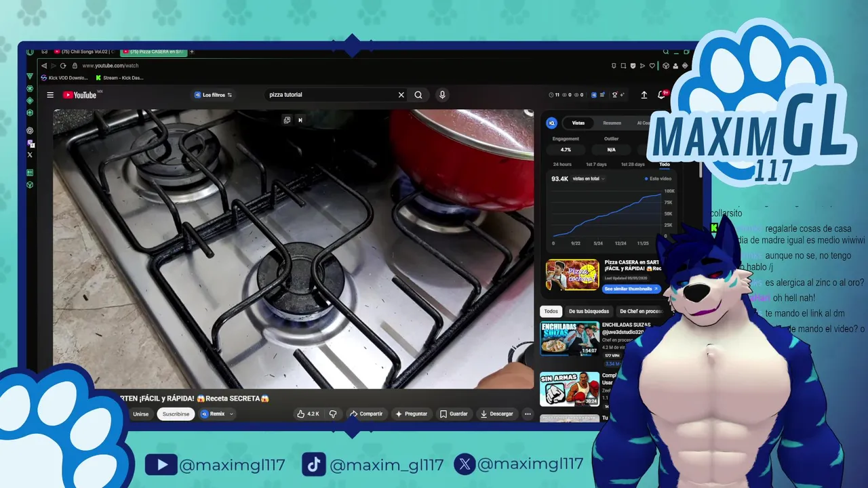Select the De tus búsquedas chip

pyautogui.click(x=589, y=311)
